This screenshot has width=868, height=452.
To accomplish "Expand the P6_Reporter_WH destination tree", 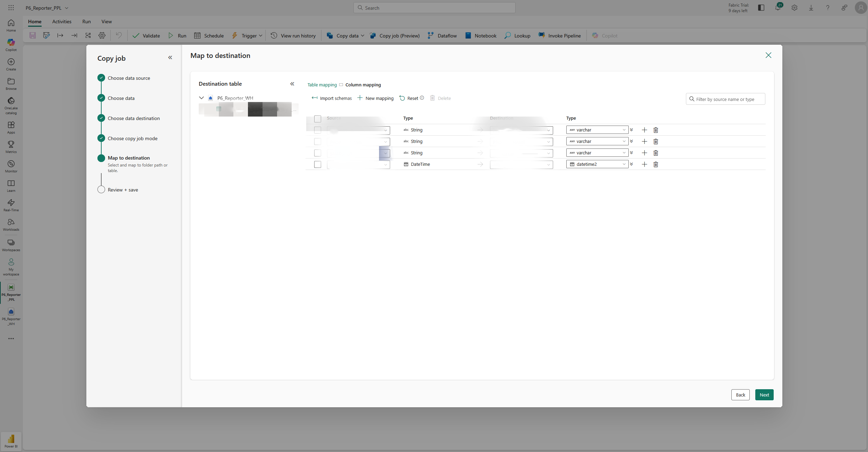I will point(201,98).
